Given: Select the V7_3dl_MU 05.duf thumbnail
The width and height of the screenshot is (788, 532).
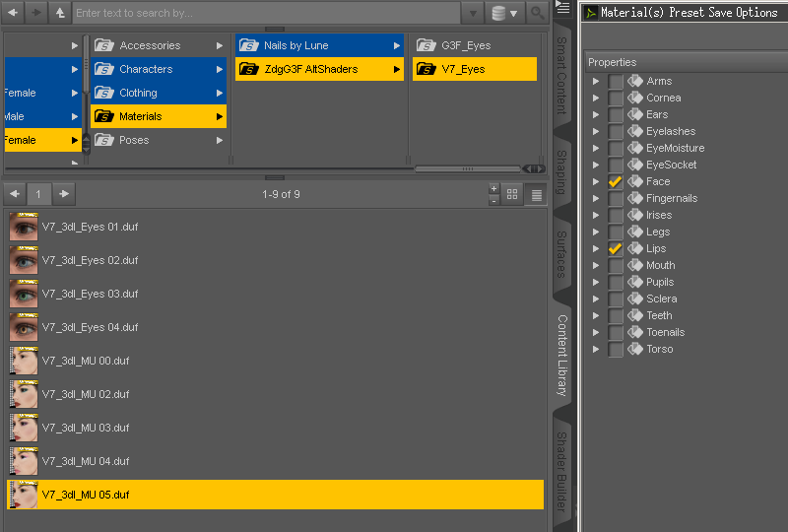Looking at the screenshot, I should click(x=24, y=495).
